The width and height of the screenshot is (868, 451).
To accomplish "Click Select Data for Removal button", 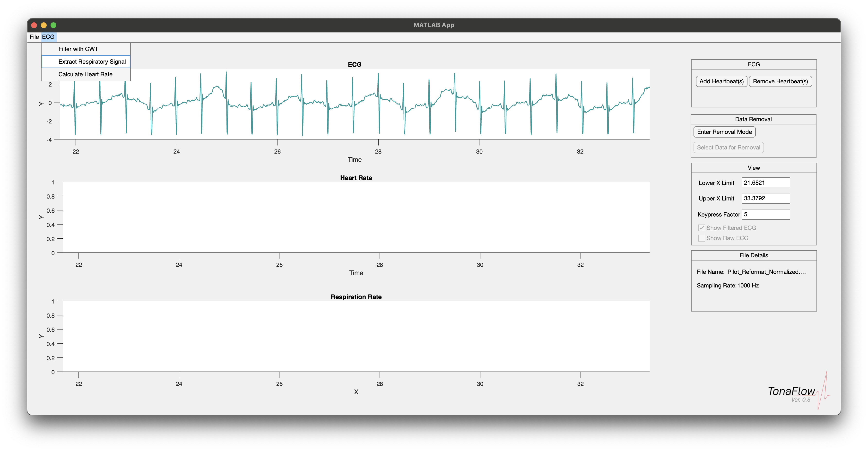I will (x=728, y=147).
